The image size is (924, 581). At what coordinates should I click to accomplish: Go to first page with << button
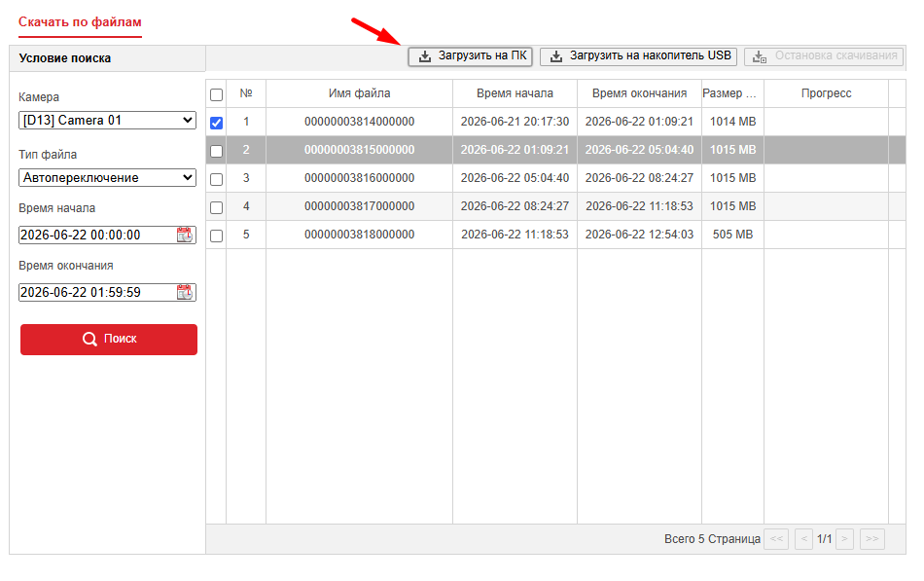pyautogui.click(x=776, y=539)
